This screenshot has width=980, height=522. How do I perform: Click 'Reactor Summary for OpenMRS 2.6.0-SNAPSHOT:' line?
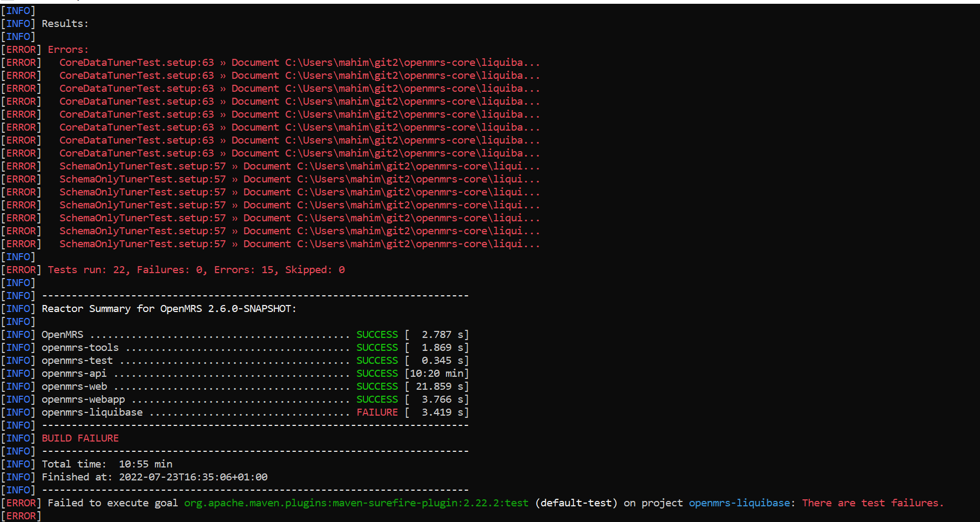tap(169, 309)
